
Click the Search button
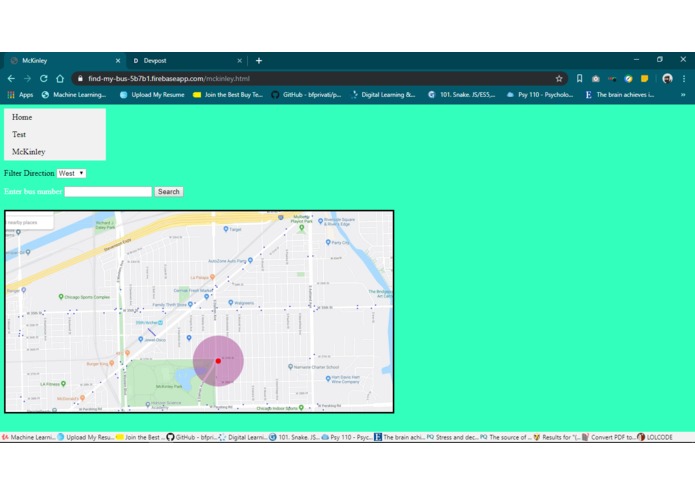click(x=168, y=191)
